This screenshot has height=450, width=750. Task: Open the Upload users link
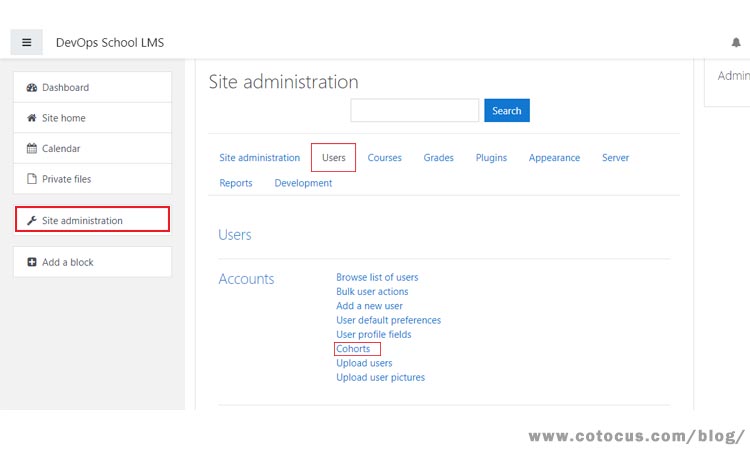364,363
